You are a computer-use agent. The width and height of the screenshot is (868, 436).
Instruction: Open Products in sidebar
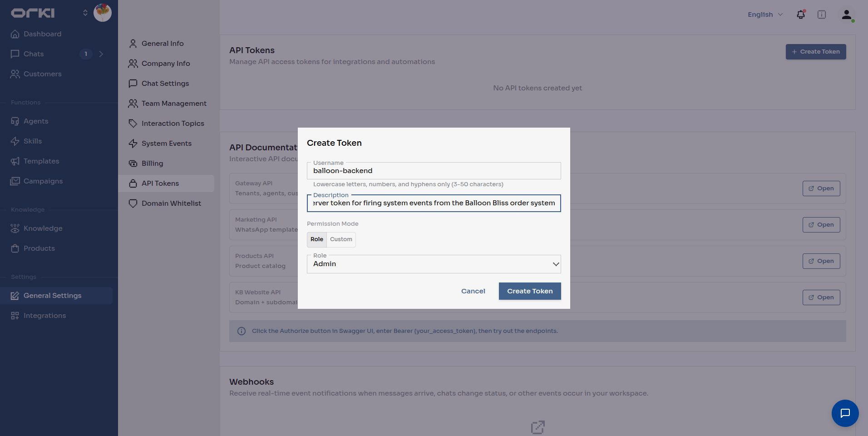pyautogui.click(x=39, y=248)
